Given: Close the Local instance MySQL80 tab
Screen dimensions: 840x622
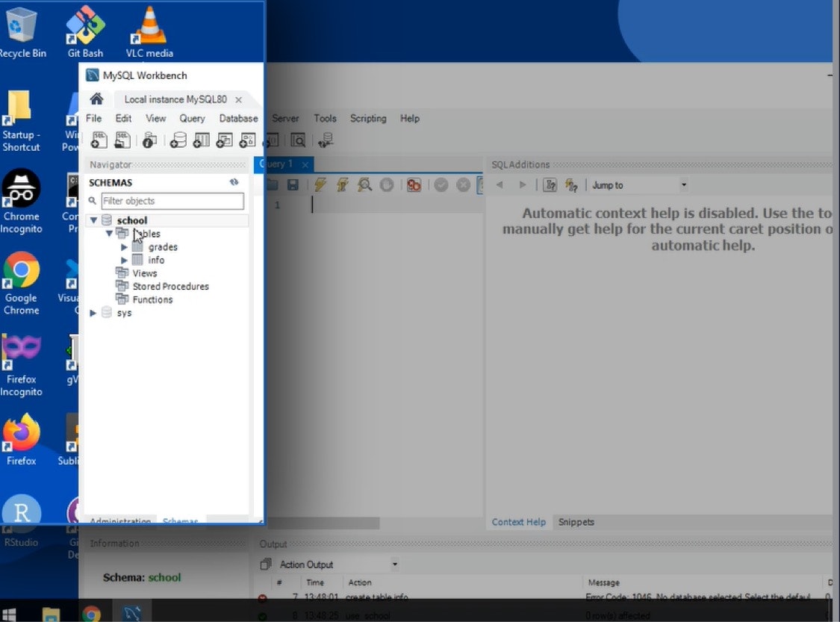Looking at the screenshot, I should click(238, 99).
